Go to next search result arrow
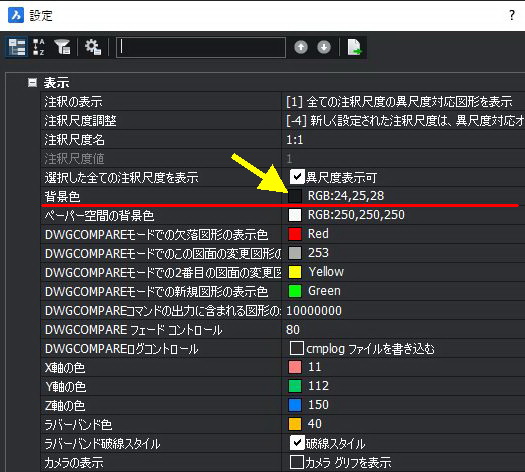Screen dimensions: 525x472 (324, 47)
